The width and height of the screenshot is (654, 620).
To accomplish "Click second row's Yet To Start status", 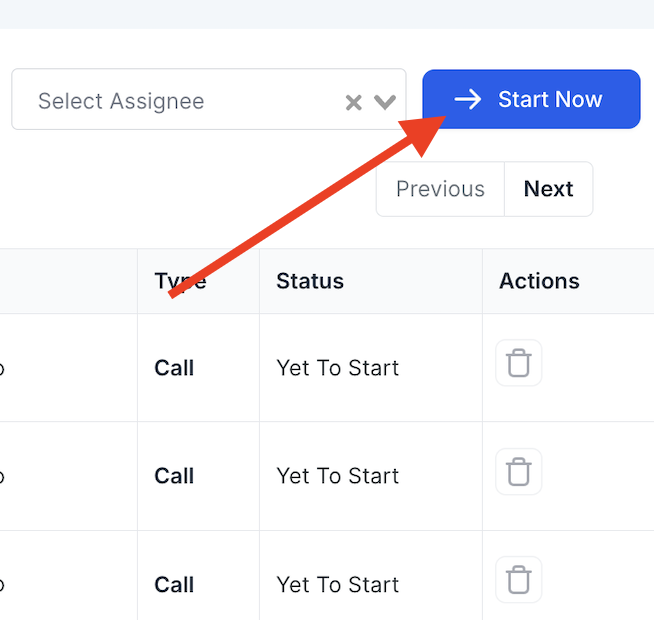I will coord(337,476).
